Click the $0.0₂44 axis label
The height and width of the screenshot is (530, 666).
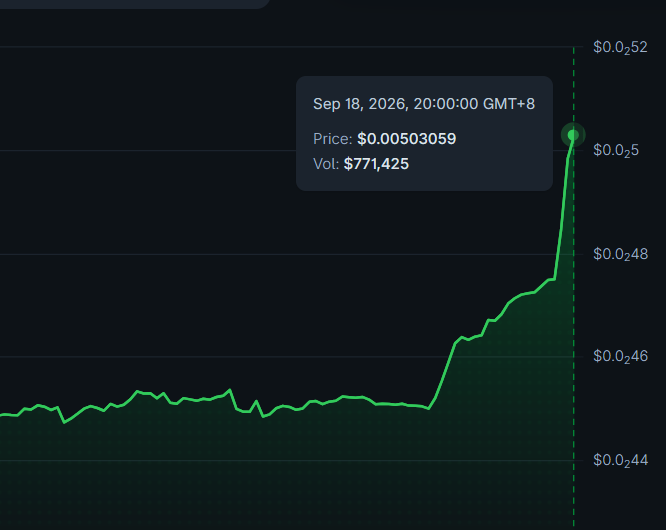point(621,460)
